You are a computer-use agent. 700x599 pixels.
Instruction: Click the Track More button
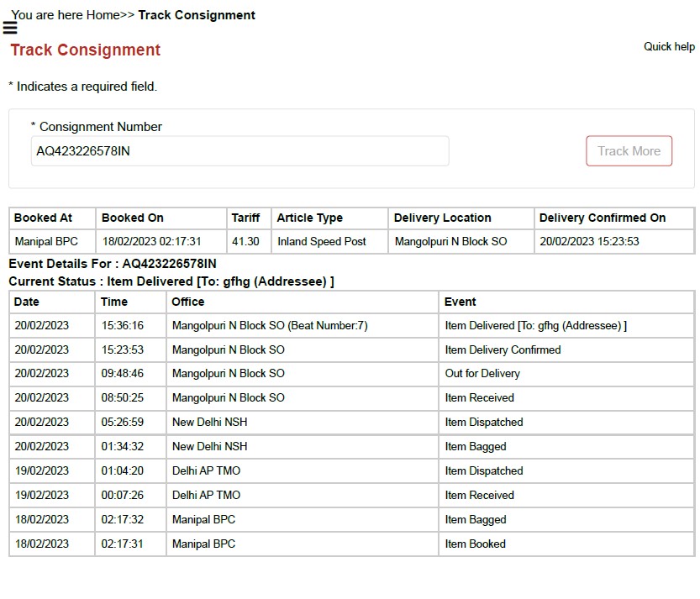(x=629, y=151)
